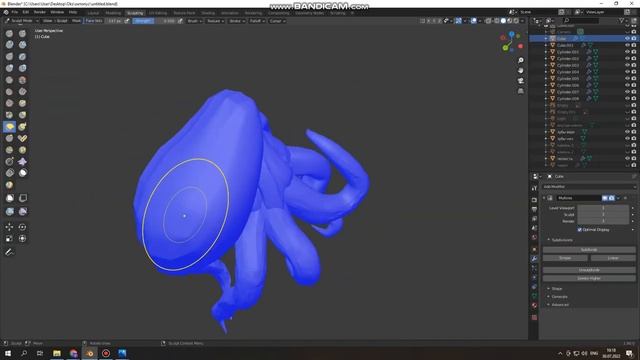Select the Scrape brush

coord(9,103)
